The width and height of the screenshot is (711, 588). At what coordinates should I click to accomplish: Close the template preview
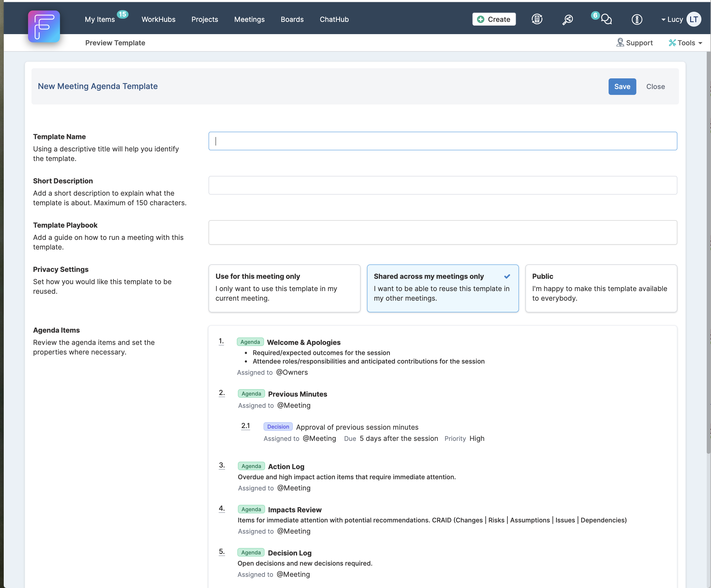(x=656, y=87)
